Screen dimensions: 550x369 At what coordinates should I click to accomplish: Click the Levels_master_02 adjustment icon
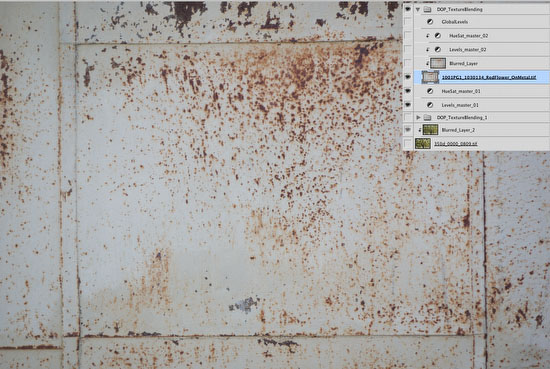437,49
